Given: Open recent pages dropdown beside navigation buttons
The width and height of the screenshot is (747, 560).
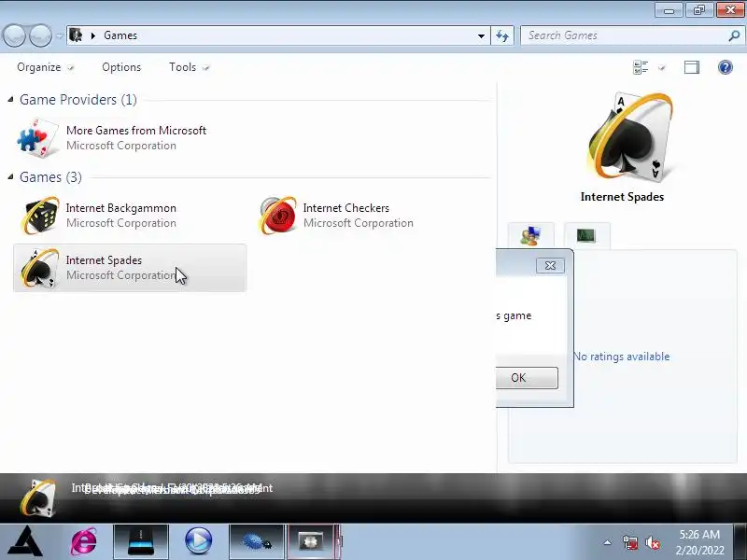Looking at the screenshot, I should coord(60,35).
